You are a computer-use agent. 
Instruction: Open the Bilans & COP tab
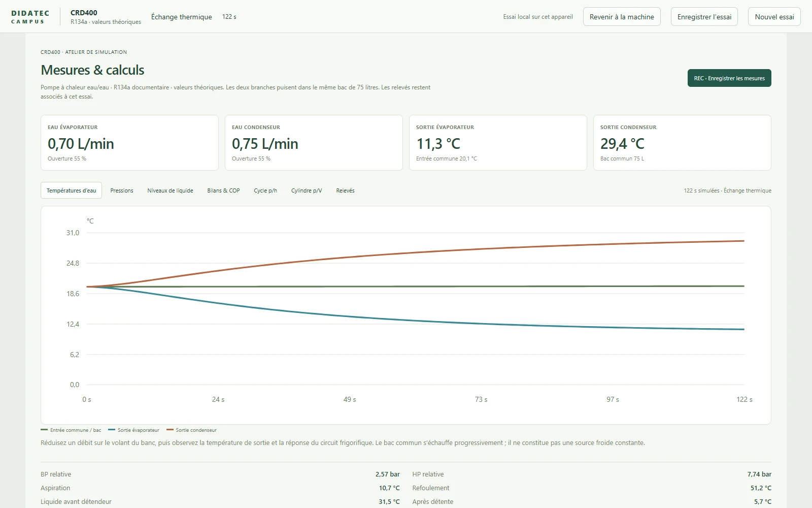[x=223, y=190]
